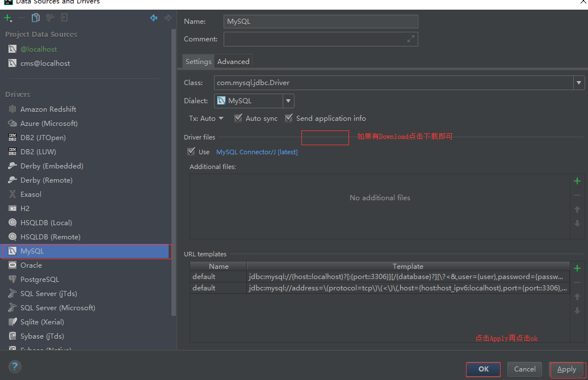The width and height of the screenshot is (588, 380).
Task: Choose the SQL Server (Microsoft) driver
Action: pyautogui.click(x=57, y=307)
